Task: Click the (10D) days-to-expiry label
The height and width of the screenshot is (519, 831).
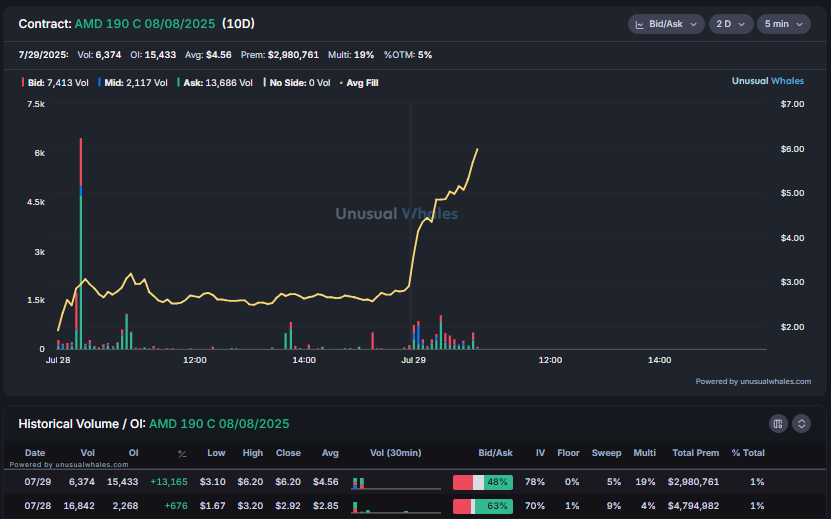Action: click(x=238, y=24)
